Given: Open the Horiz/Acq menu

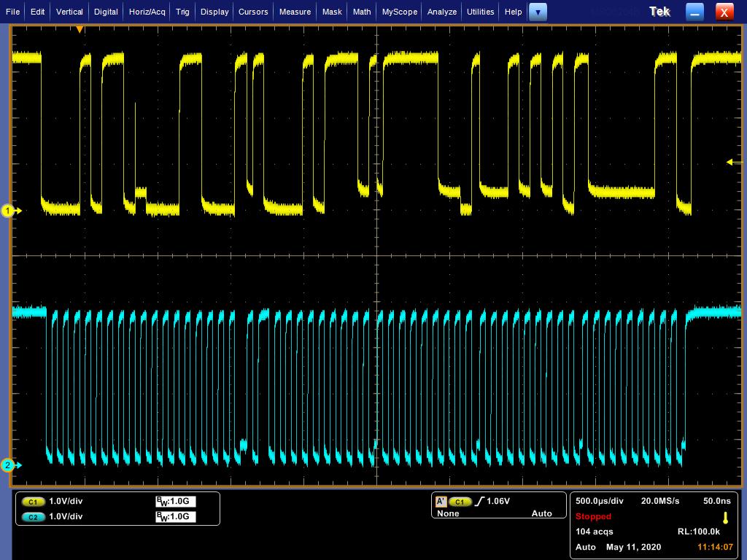Looking at the screenshot, I should coord(147,12).
